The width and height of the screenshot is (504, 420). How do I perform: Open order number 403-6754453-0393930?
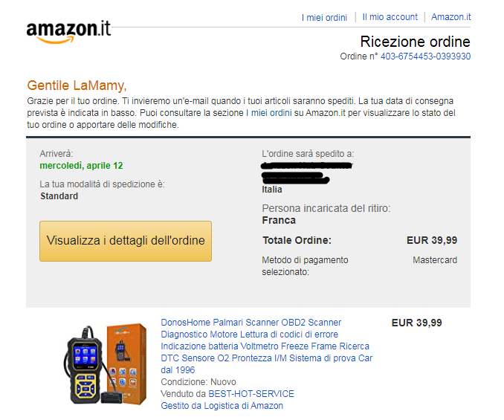pyautogui.click(x=425, y=56)
